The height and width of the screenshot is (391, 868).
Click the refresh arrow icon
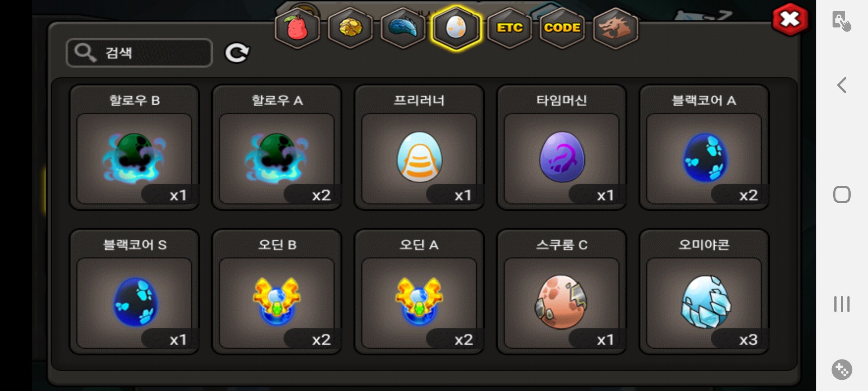[237, 53]
